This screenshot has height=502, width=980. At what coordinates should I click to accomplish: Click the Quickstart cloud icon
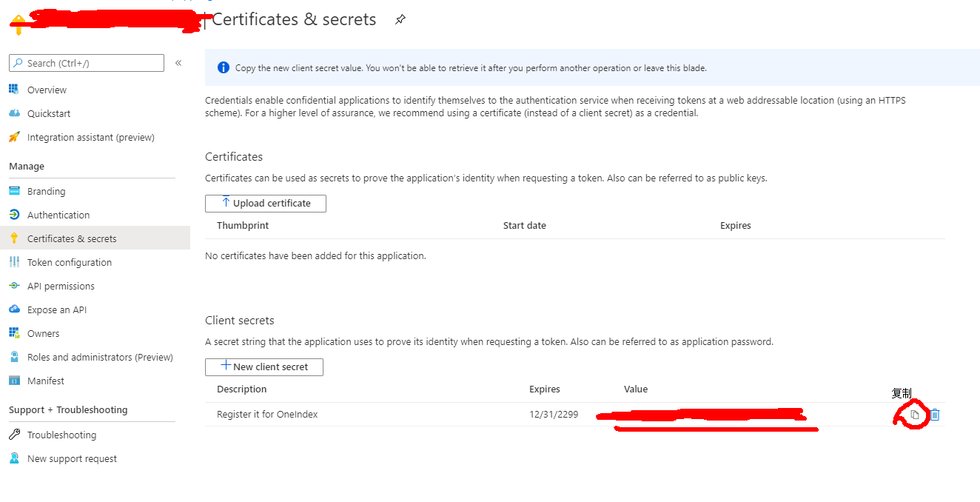pyautogui.click(x=14, y=113)
